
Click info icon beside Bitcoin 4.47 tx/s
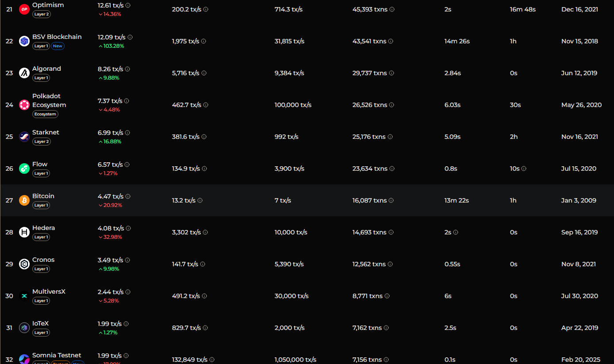[x=128, y=196]
